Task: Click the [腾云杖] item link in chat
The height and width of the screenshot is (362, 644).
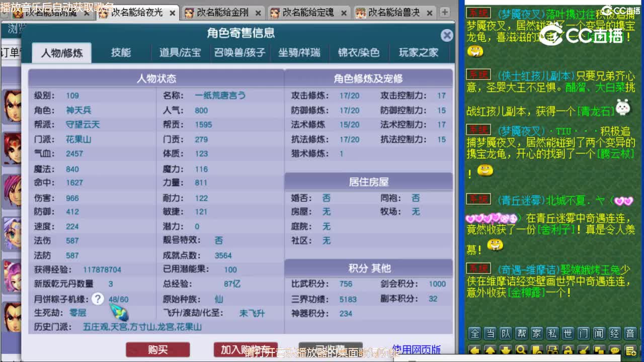Action: [614, 154]
